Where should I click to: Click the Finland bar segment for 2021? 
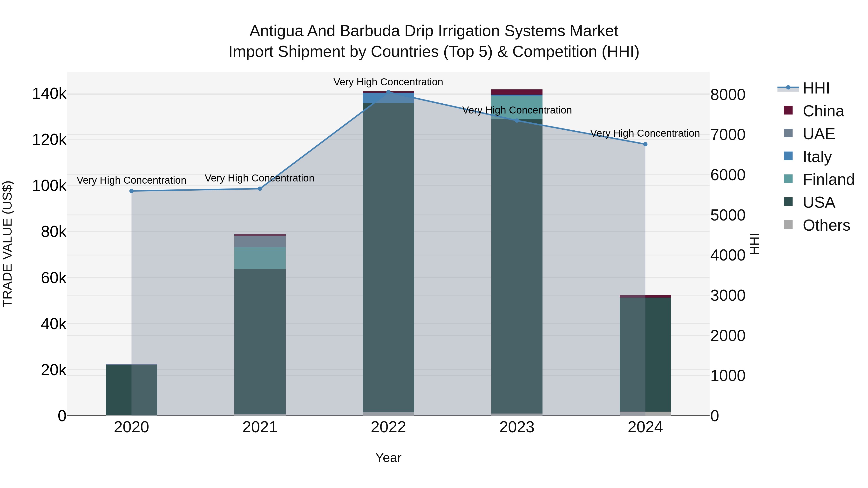pos(260,258)
